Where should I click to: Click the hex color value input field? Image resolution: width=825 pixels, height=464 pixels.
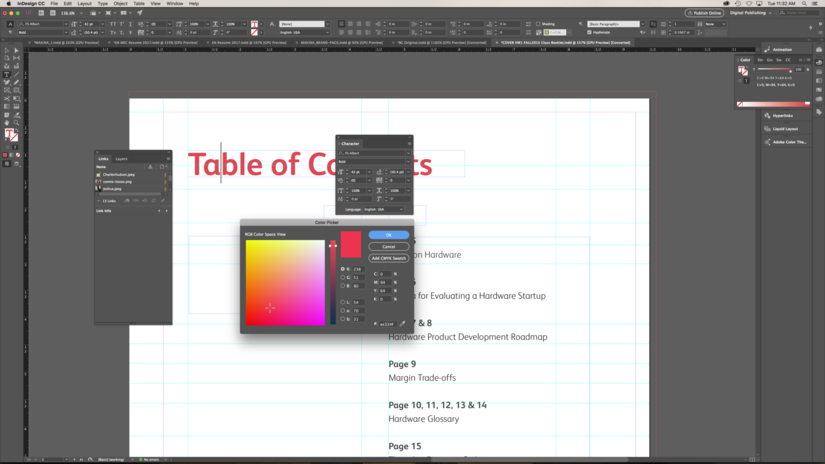[x=387, y=324]
